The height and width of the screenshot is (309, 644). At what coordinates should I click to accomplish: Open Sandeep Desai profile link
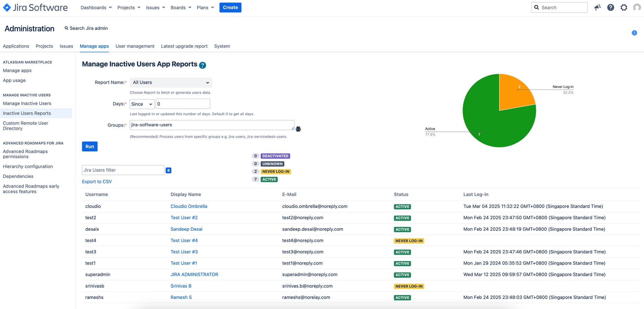[186, 229]
